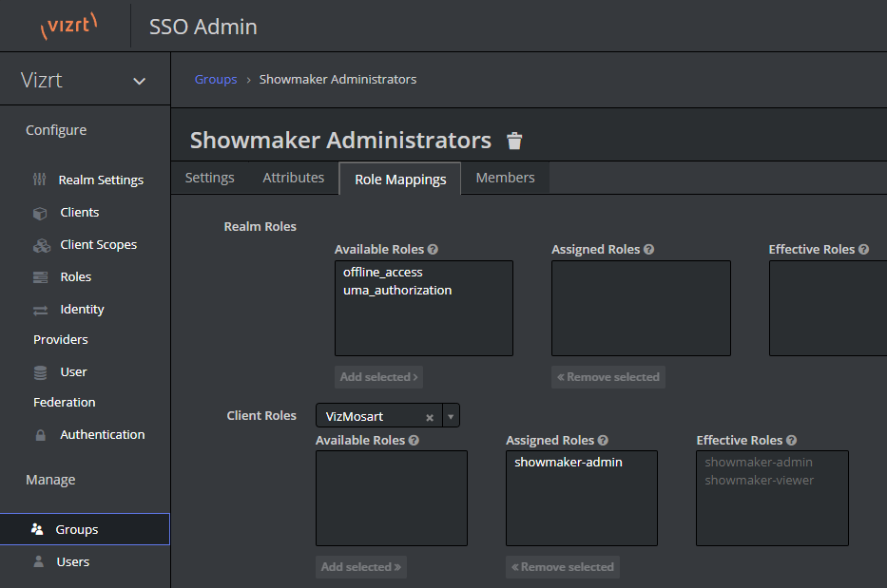Expand the Vizrt realm selector
Image resolution: width=887 pixels, height=588 pixels.
point(139,81)
